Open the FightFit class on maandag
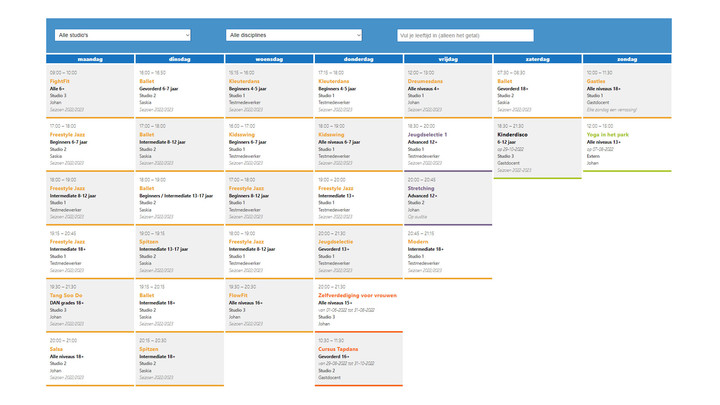This screenshot has width=720, height=405. point(90,91)
